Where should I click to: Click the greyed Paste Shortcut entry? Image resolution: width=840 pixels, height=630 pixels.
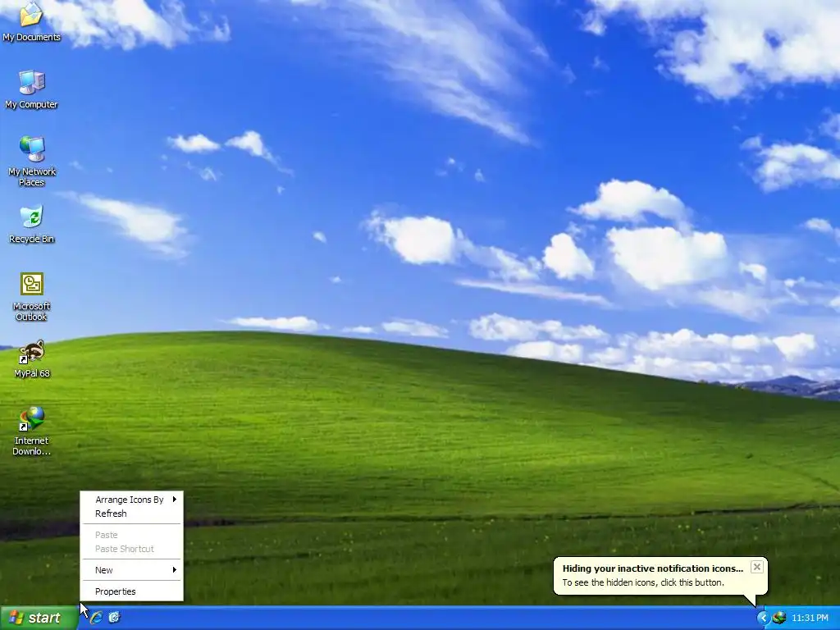point(132,549)
